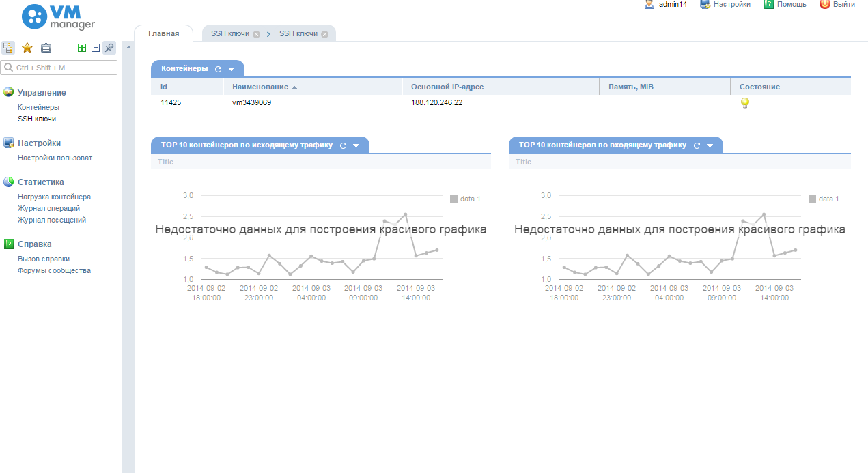Sort by Состояние column
This screenshot has width=868, height=473.
click(x=791, y=87)
